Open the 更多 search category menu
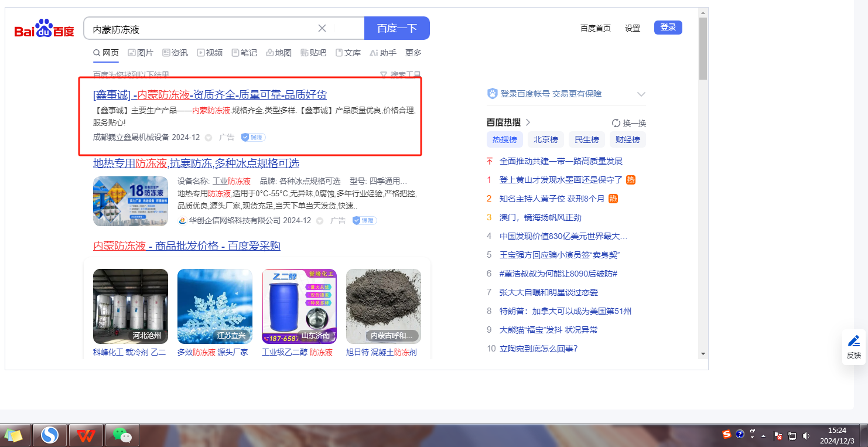The image size is (868, 447). pos(414,53)
